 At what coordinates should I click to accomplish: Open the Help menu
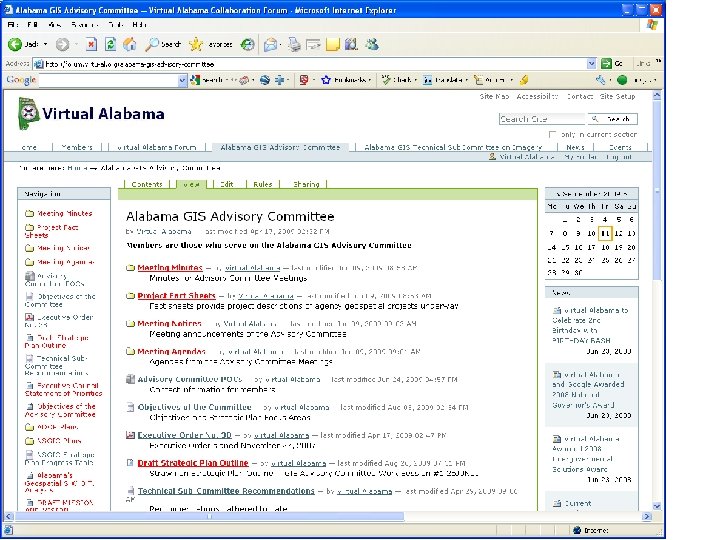tap(139, 25)
